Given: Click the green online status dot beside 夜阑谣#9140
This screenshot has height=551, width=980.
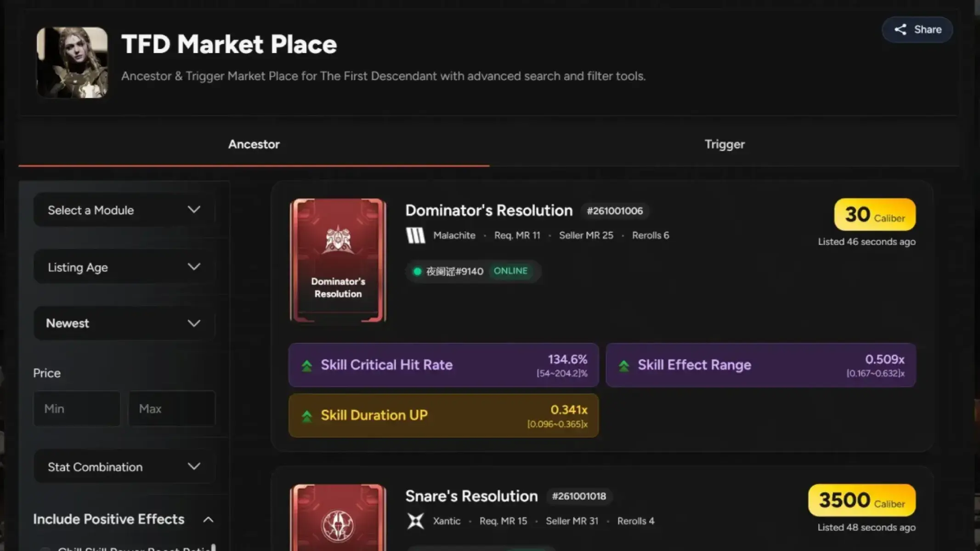Looking at the screenshot, I should click(x=418, y=271).
